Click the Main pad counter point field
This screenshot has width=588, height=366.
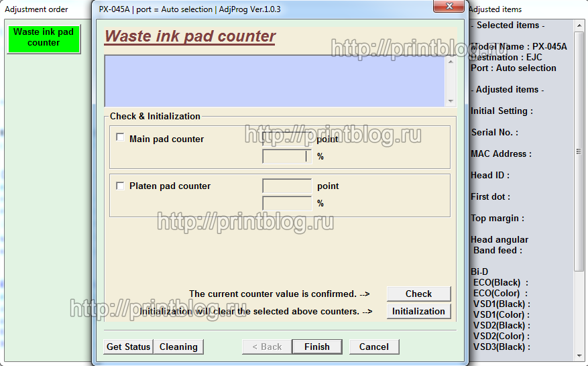pyautogui.click(x=287, y=139)
